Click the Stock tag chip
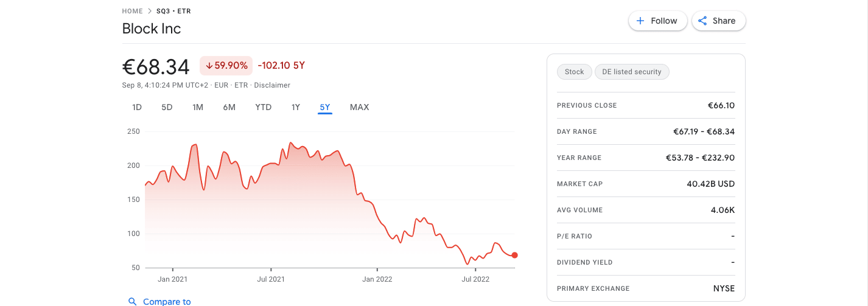Image resolution: width=868 pixels, height=306 pixels. 574,72
